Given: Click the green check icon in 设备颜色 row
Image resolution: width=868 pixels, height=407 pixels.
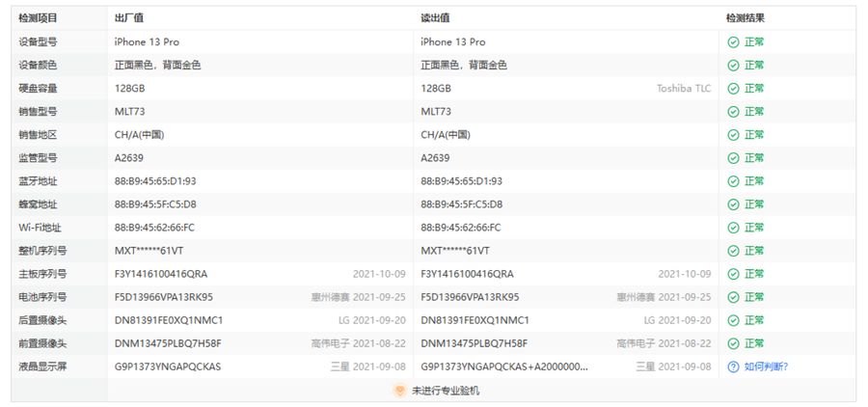Looking at the screenshot, I should click(x=734, y=66).
